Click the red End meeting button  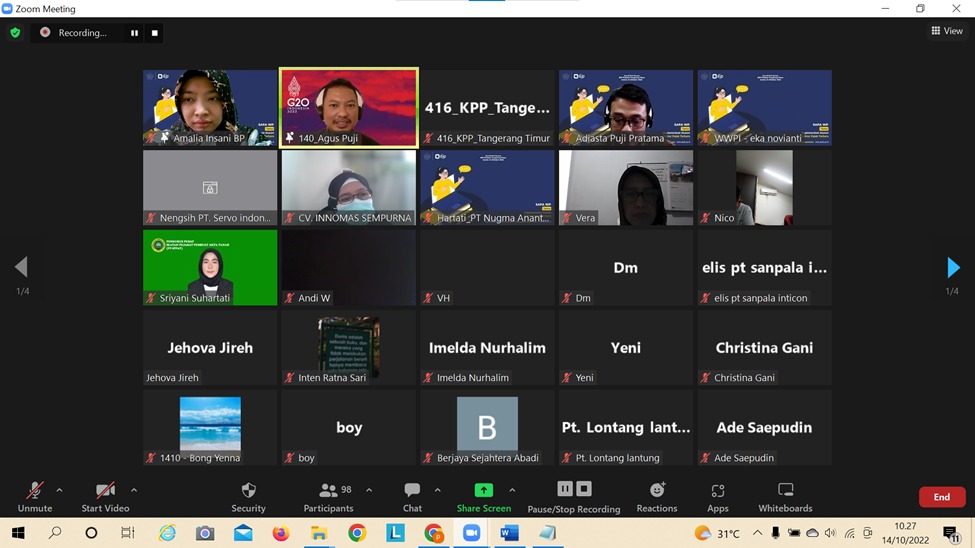tap(941, 497)
